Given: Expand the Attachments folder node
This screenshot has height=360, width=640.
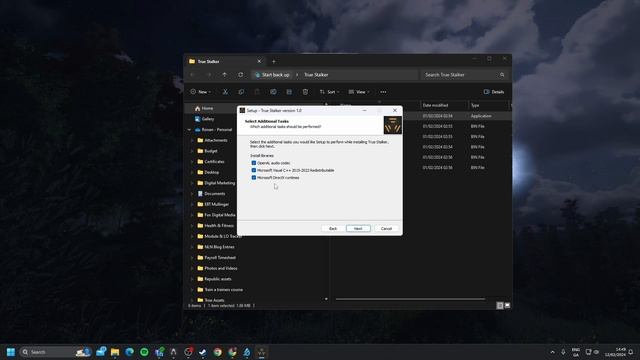Looking at the screenshot, I should (192, 140).
